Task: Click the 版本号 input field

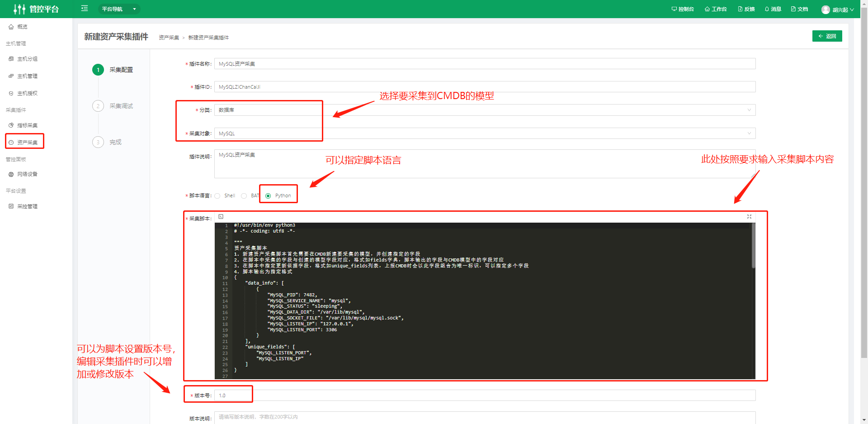Action: coord(485,395)
